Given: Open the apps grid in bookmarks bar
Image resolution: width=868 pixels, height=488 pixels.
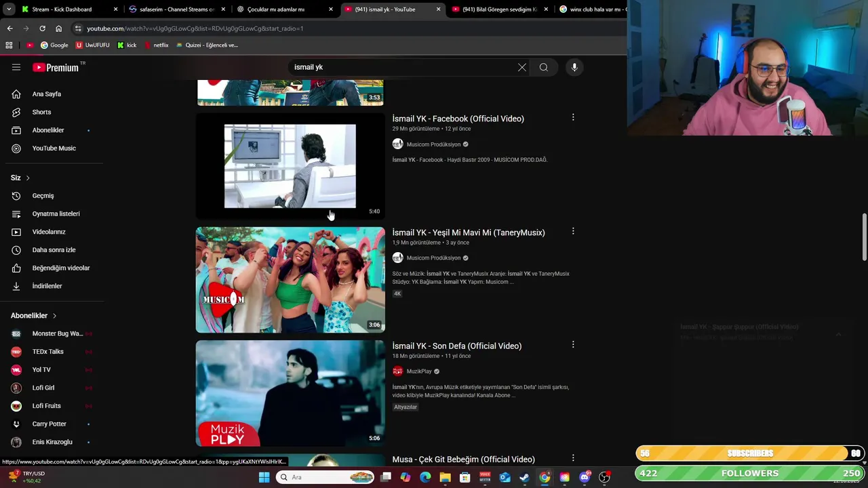Looking at the screenshot, I should pos(9,45).
